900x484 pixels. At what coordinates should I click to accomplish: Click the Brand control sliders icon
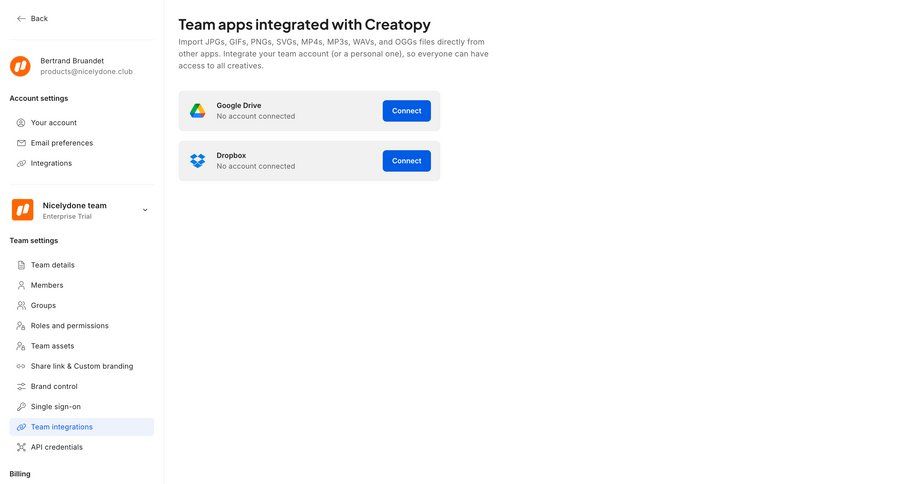[21, 387]
